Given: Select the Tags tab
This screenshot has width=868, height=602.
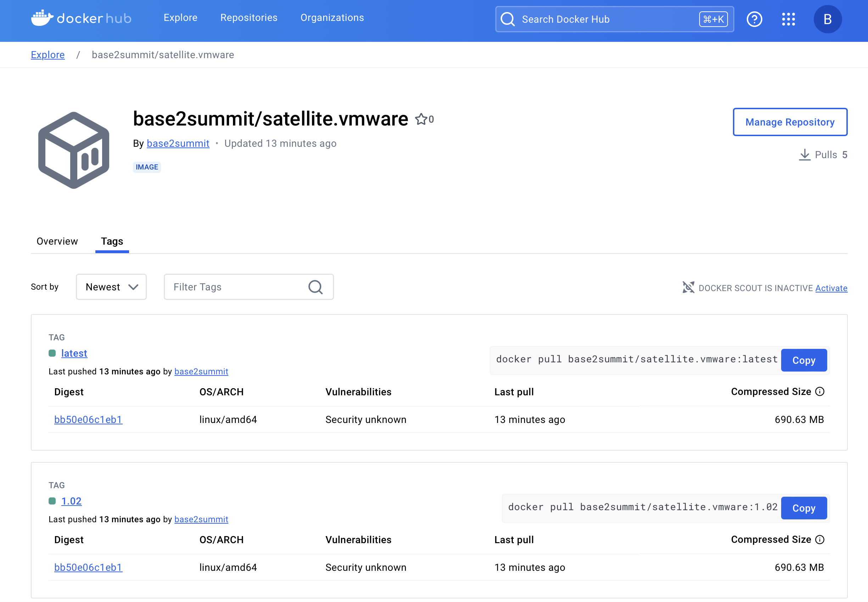Looking at the screenshot, I should 112,241.
